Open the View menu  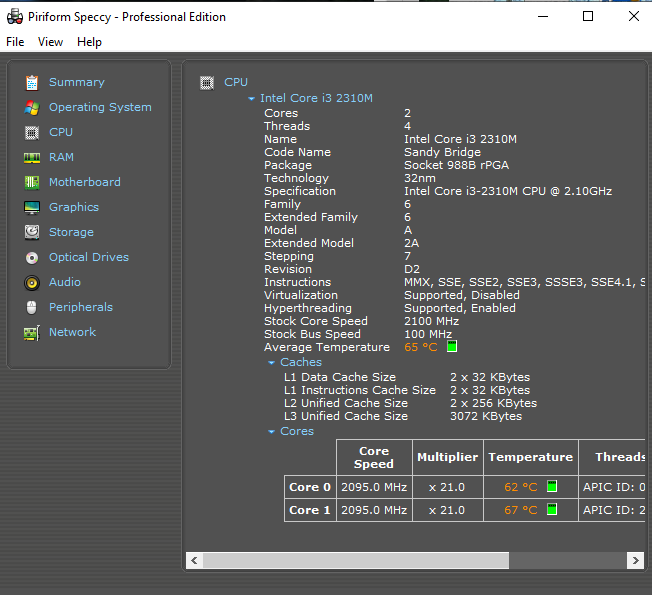(x=50, y=42)
